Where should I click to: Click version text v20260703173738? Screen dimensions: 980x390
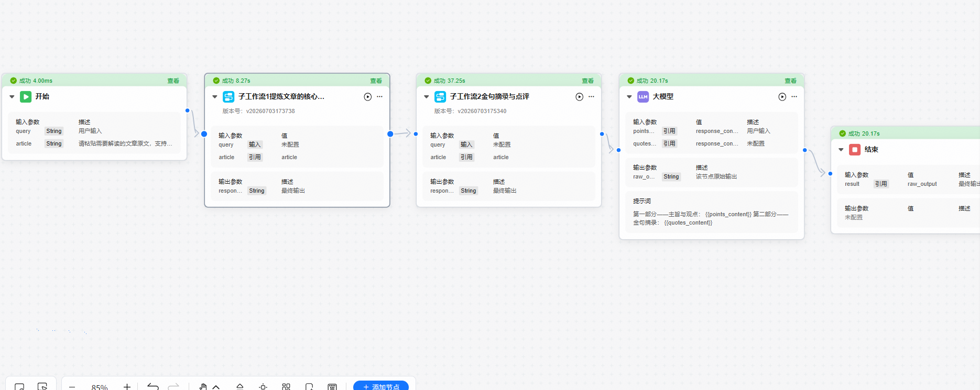[x=270, y=111]
